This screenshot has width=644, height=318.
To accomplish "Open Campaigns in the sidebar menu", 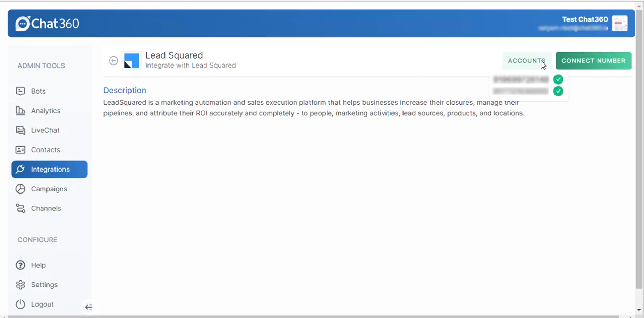I will [x=50, y=189].
